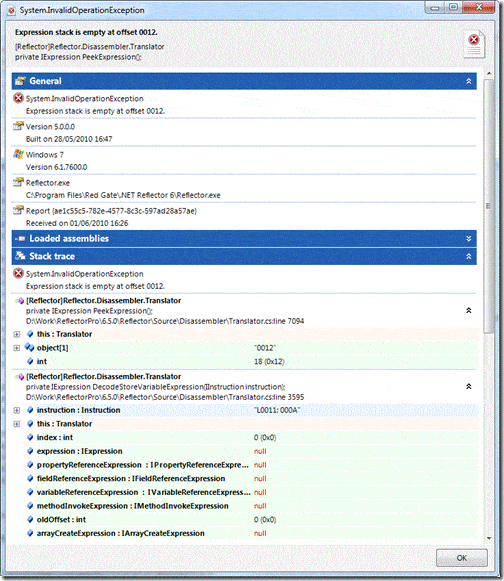Click the methodInvokeExpression diamond icon
504x581 pixels.
[30, 506]
